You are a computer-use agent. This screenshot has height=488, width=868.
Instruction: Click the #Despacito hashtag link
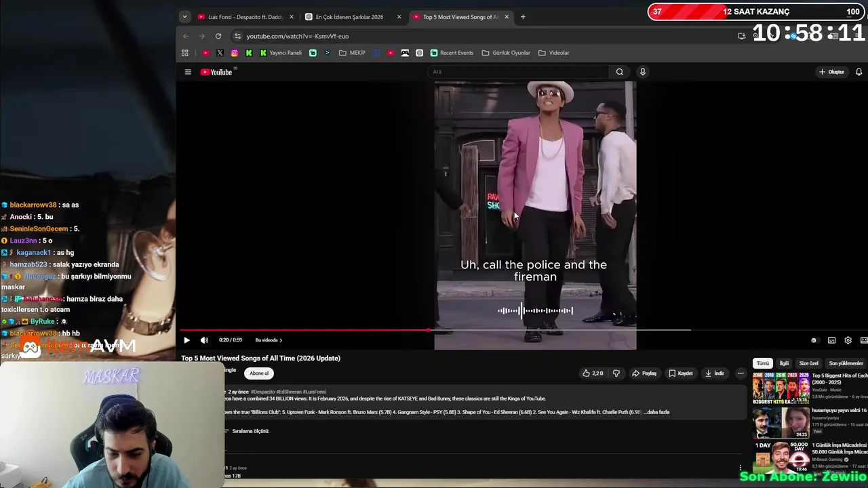262,392
